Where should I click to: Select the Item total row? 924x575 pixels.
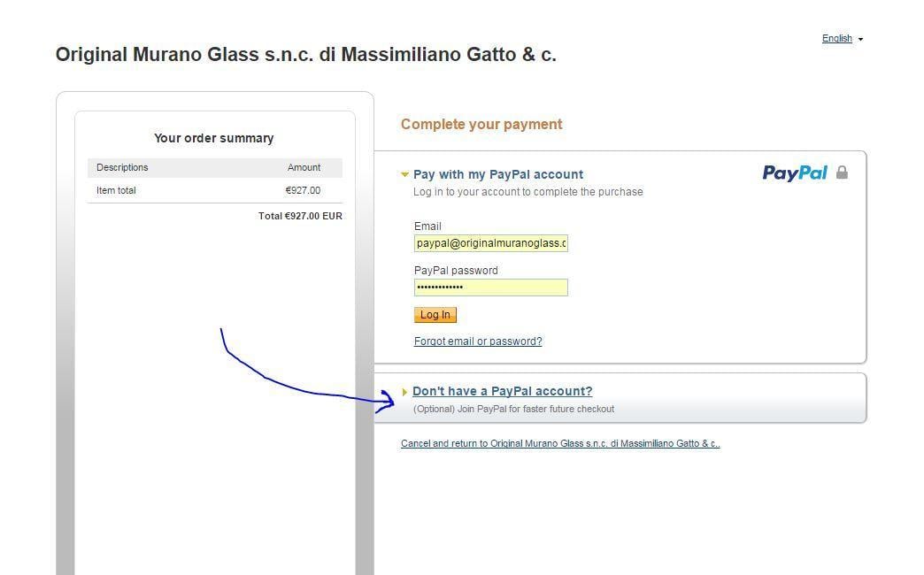pyautogui.click(x=214, y=190)
